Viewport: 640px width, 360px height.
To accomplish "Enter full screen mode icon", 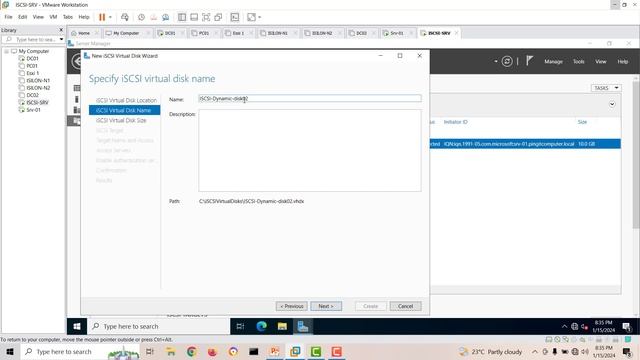I will (206, 17).
